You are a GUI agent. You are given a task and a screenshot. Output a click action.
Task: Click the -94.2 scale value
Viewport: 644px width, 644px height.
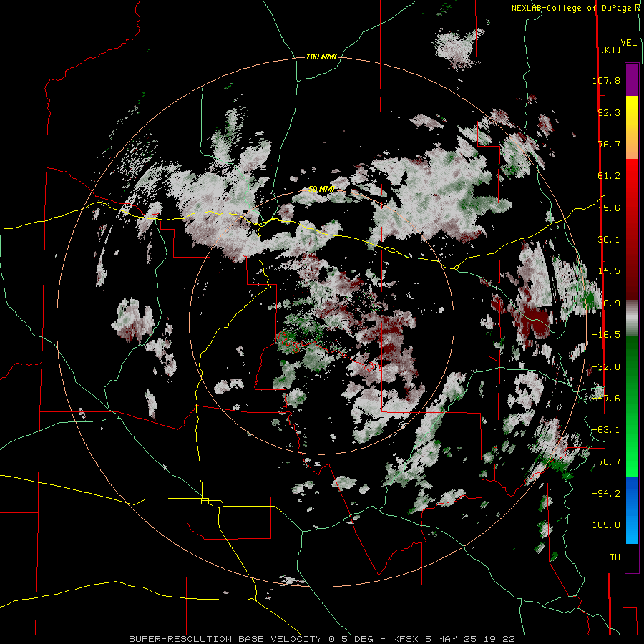[606, 493]
